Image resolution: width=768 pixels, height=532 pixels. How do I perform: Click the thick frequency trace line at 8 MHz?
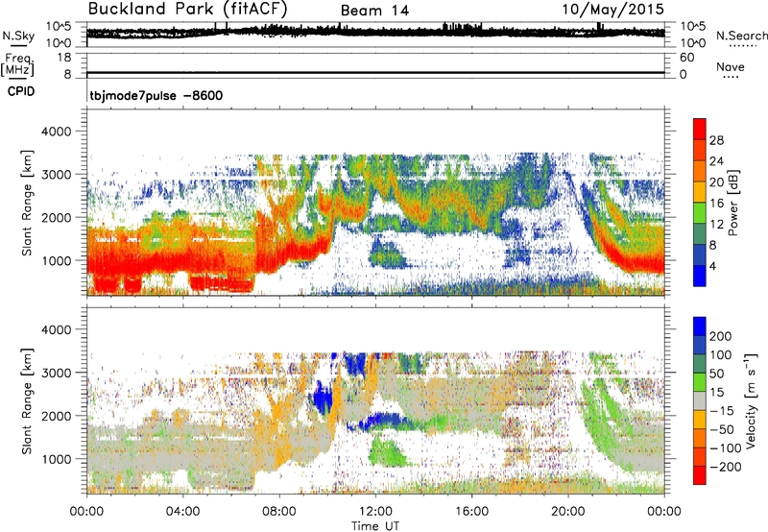(x=375, y=73)
